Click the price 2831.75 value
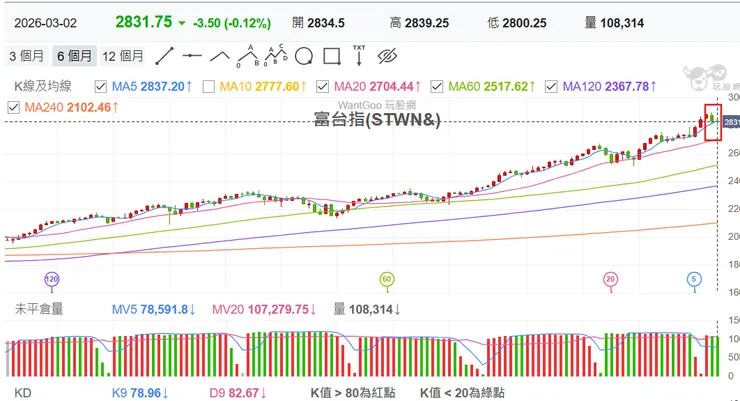Screen dimensions: 740x401 (144, 22)
